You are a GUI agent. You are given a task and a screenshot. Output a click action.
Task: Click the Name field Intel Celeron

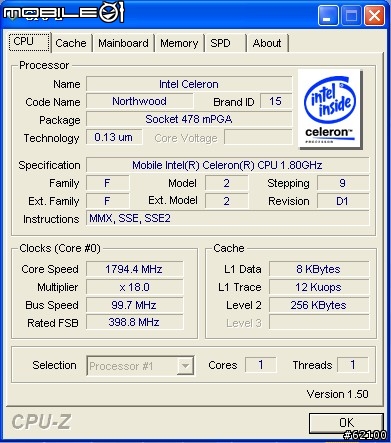pyautogui.click(x=189, y=84)
